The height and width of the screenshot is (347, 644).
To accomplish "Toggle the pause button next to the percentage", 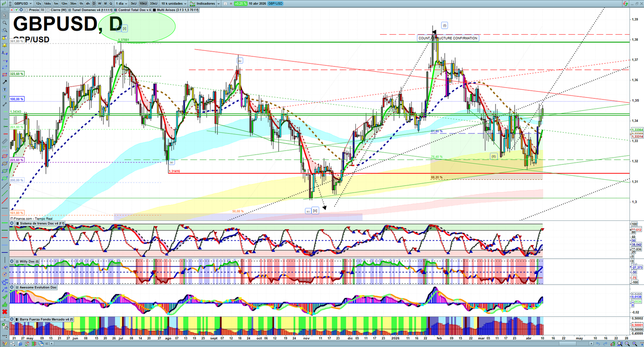I will pyautogui.click(x=225, y=3).
